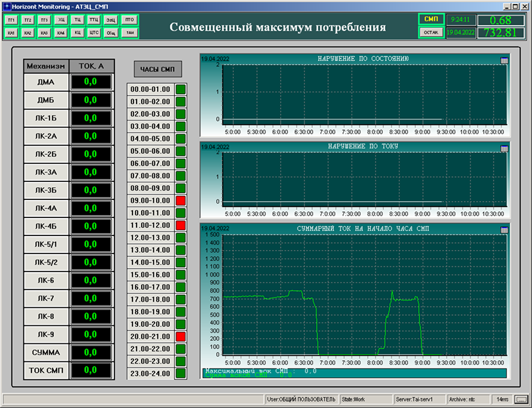Click the ОСТАН. button
The image size is (532, 408).
click(x=430, y=33)
